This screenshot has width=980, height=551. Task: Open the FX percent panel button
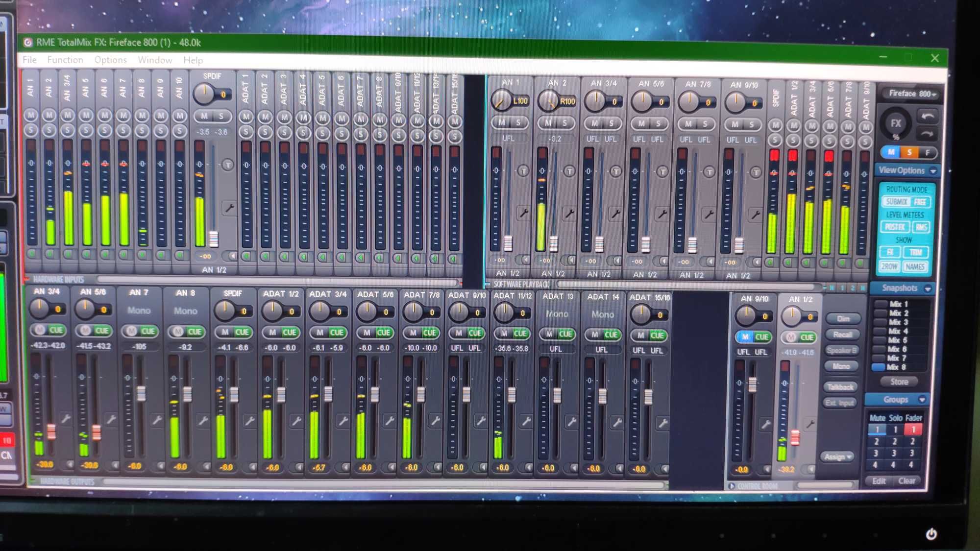pyautogui.click(x=896, y=124)
